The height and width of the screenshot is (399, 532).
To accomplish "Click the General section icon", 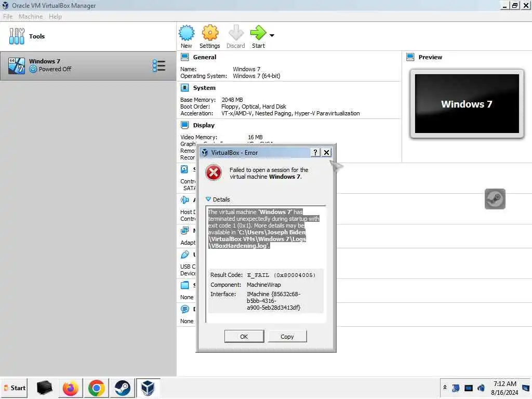I will coord(185,57).
